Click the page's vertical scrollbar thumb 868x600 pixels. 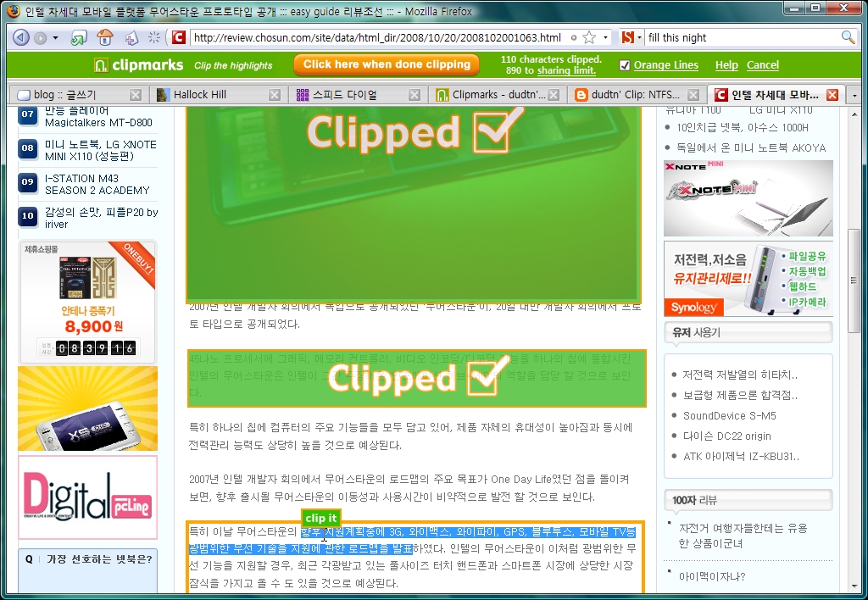click(x=854, y=280)
